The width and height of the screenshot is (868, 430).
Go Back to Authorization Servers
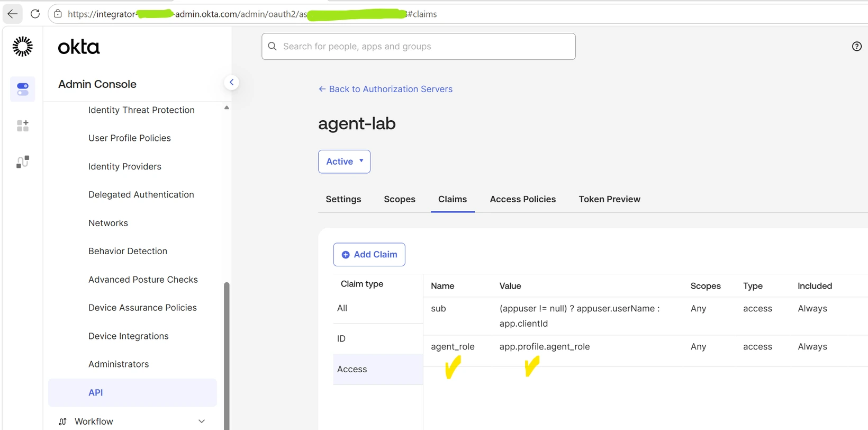pos(385,89)
